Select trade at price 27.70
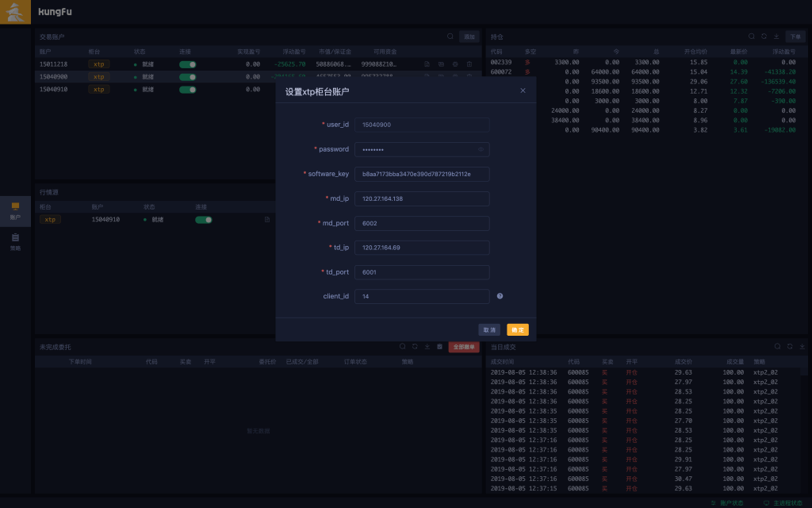Viewport: 812px width, 508px height. click(644, 421)
